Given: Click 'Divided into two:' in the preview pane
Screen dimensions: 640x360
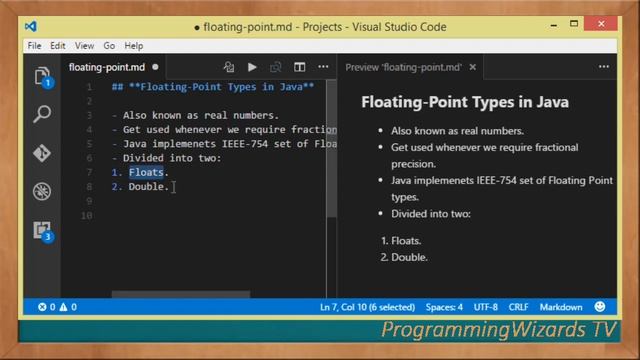Looking at the screenshot, I should pyautogui.click(x=431, y=213).
